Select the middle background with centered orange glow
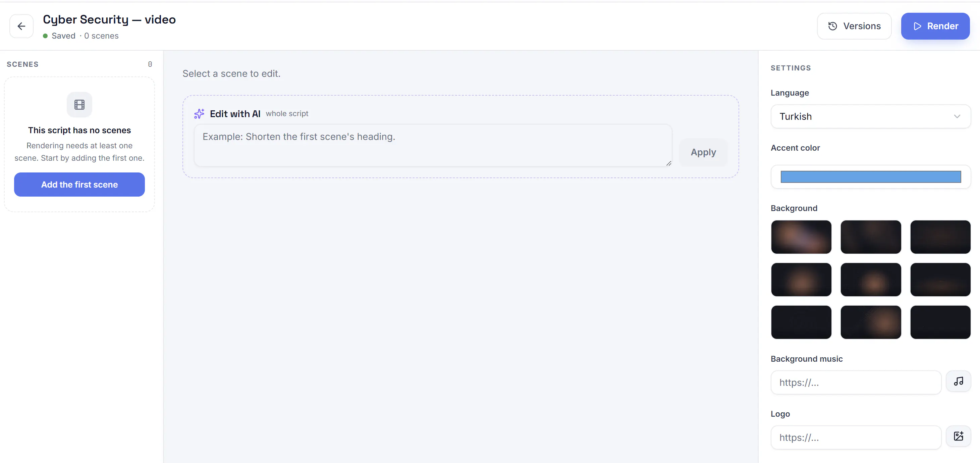980x463 pixels. (870, 279)
